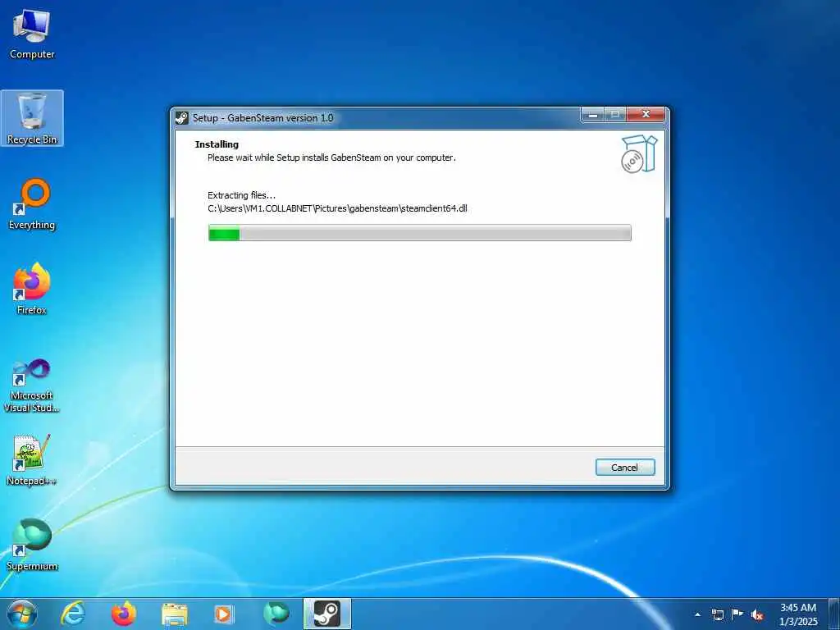This screenshot has width=840, height=630.
Task: Show hidden system tray icons
Action: 697,614
